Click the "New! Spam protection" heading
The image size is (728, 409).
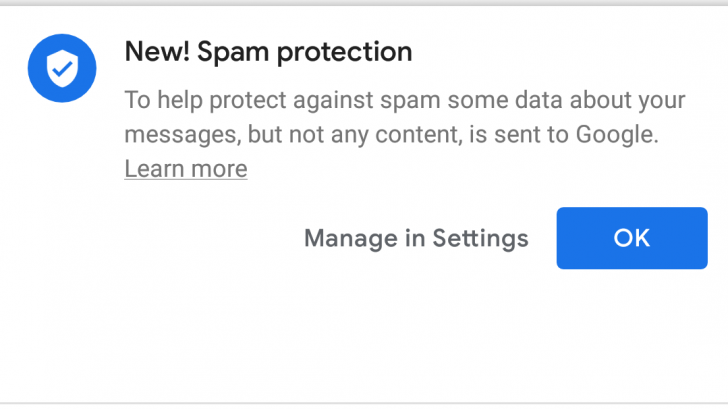coord(268,51)
